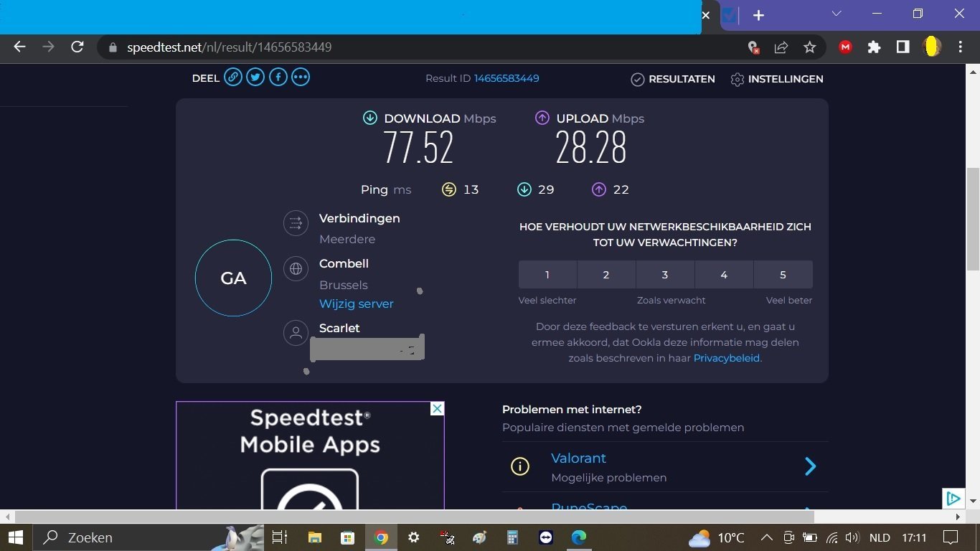Viewport: 980px width, 551px height.
Task: Share the result on Facebook
Action: [278, 77]
